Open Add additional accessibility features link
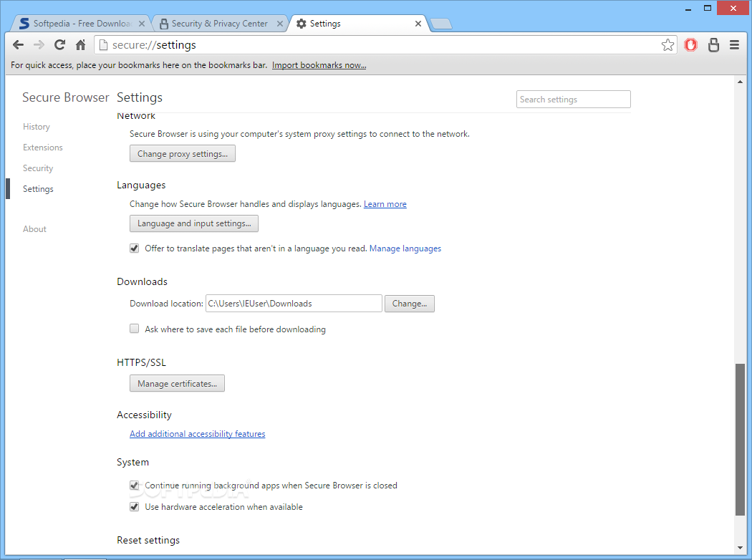Viewport: 752px width, 560px height. [197, 434]
